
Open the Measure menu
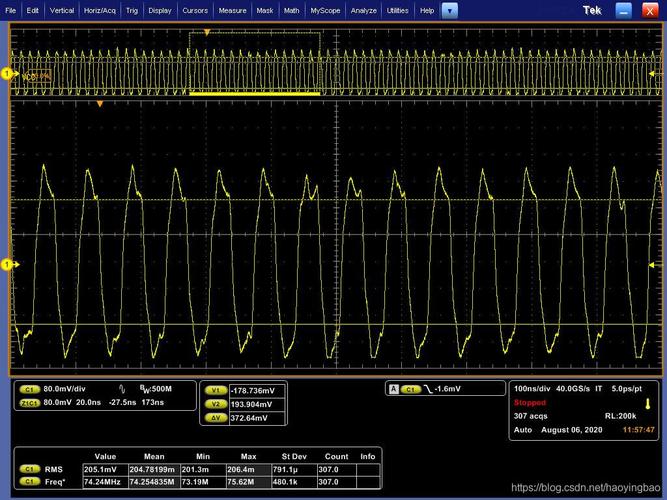tap(232, 11)
